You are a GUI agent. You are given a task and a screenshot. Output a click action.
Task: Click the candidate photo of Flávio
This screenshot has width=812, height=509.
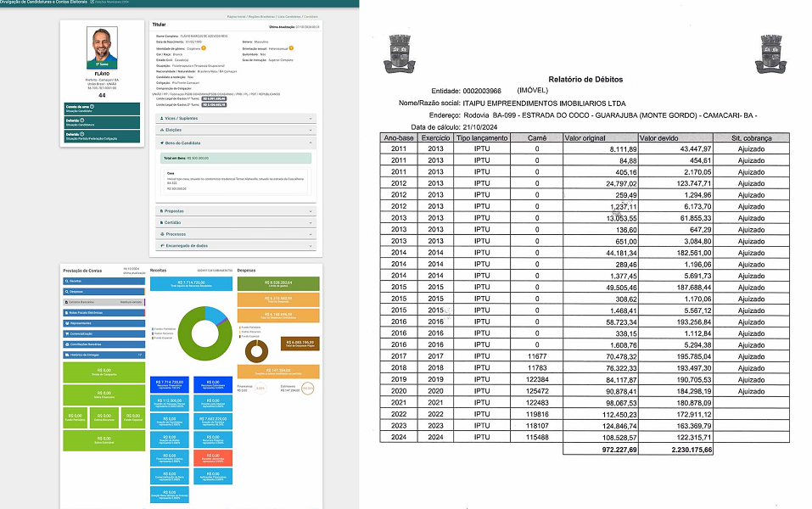click(102, 47)
